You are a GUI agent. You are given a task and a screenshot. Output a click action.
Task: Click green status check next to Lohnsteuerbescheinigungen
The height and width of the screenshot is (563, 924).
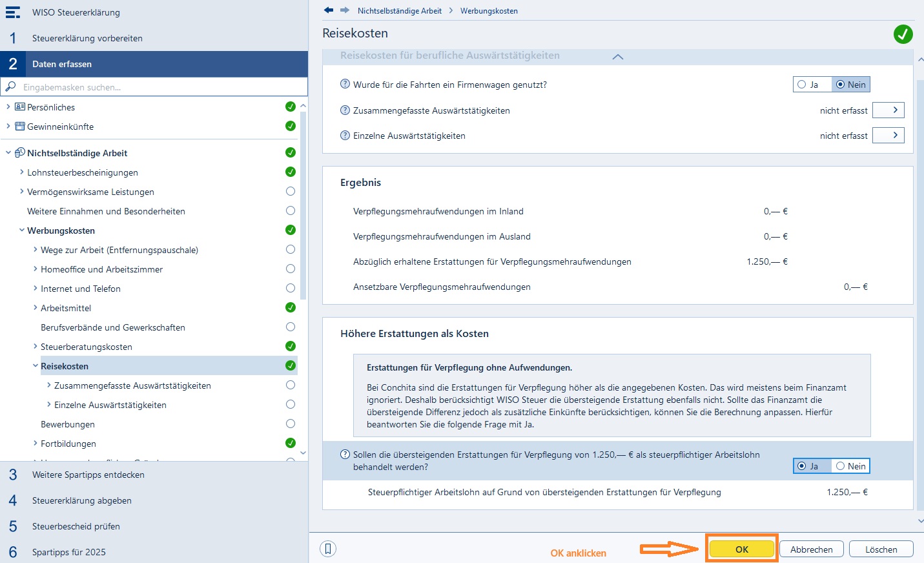pyautogui.click(x=291, y=172)
